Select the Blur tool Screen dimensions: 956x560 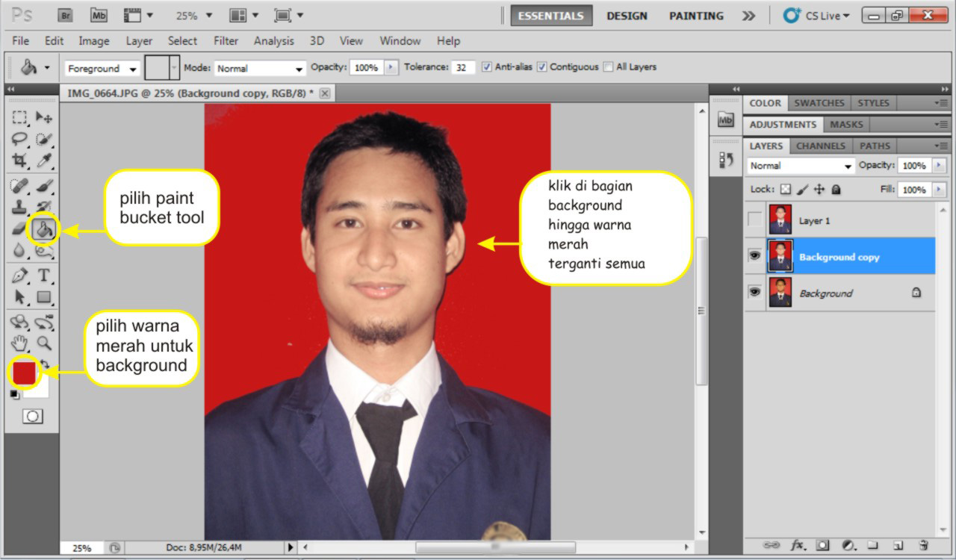coord(20,250)
